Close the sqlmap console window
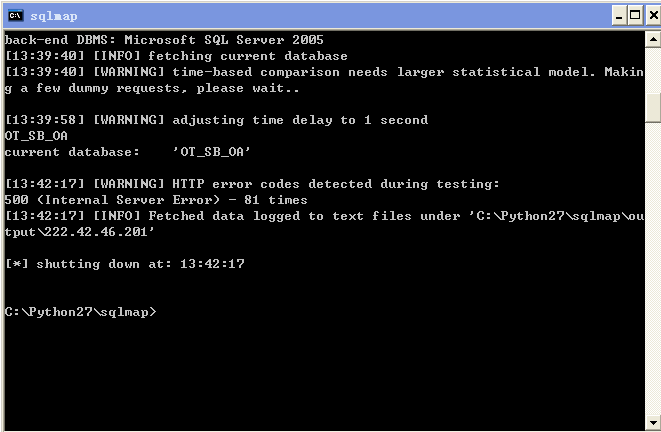This screenshot has height=432, width=661. pos(653,16)
